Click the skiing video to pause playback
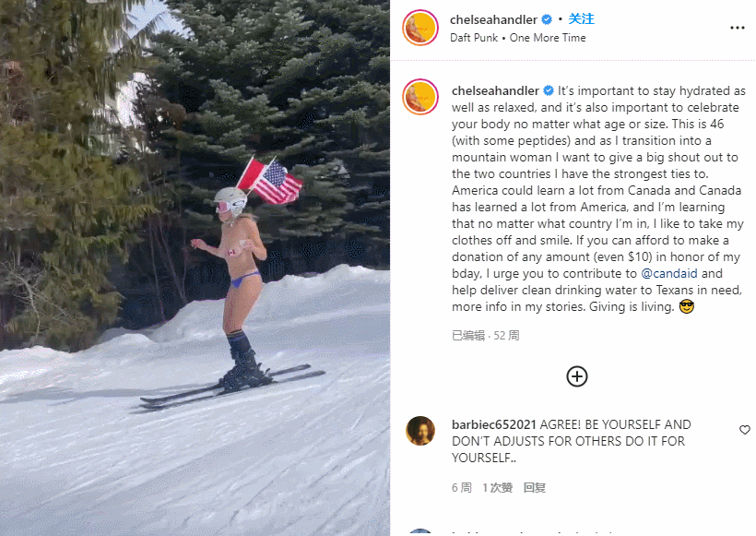 click(x=195, y=268)
